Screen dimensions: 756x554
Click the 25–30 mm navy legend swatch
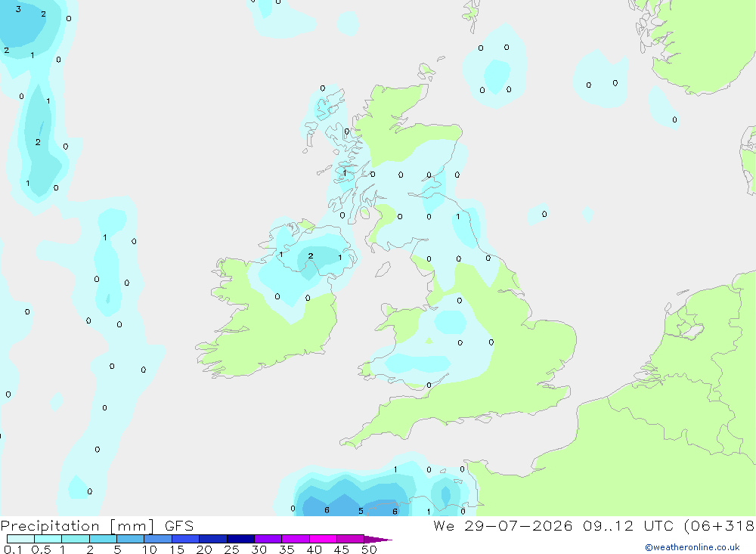pyautogui.click(x=240, y=539)
